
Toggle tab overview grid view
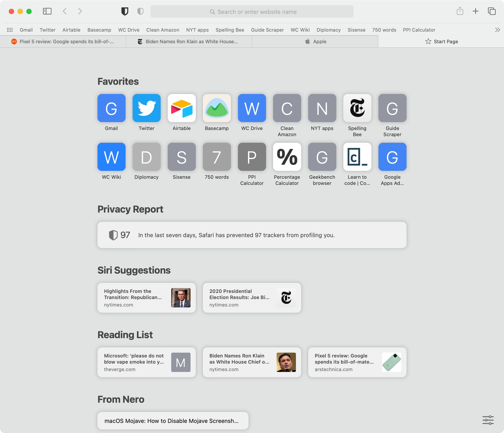click(492, 12)
